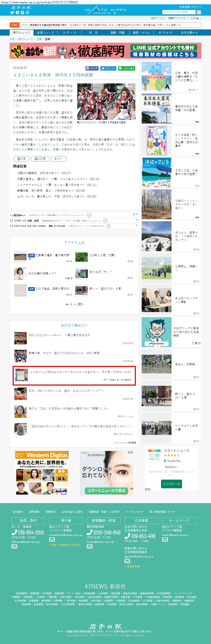Select the まつり tag

tap(59, 159)
